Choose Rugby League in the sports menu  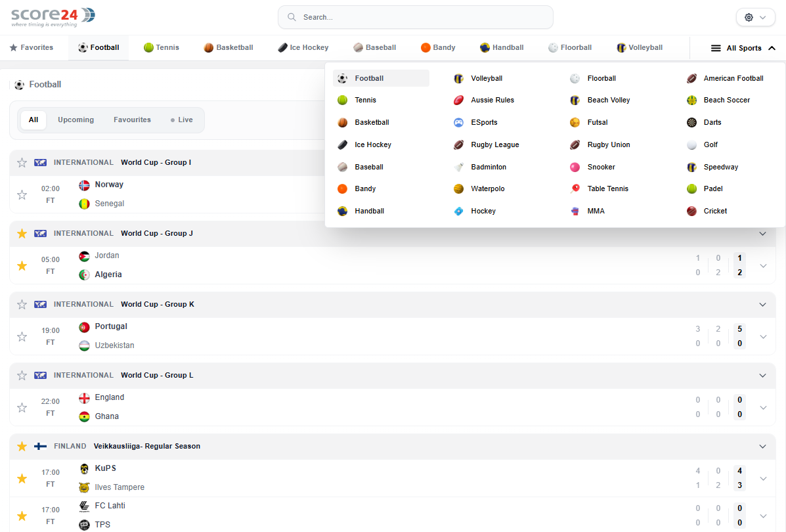(487, 144)
